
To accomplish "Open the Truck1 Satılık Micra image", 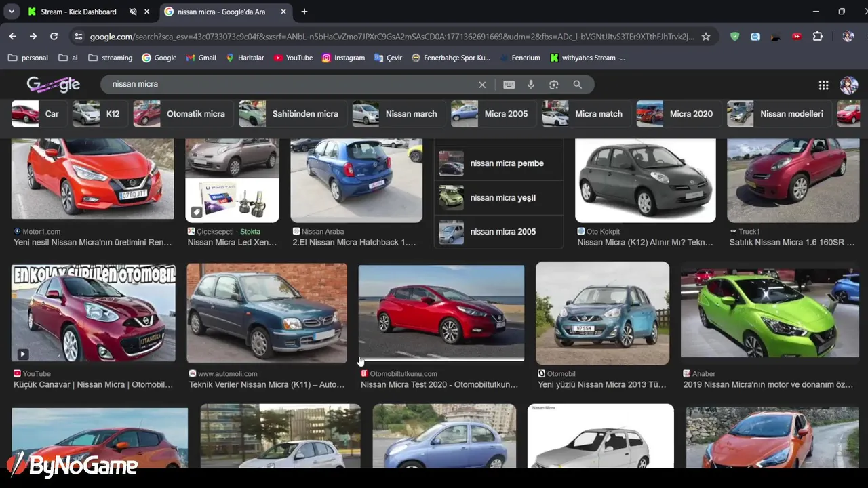I will (x=793, y=180).
